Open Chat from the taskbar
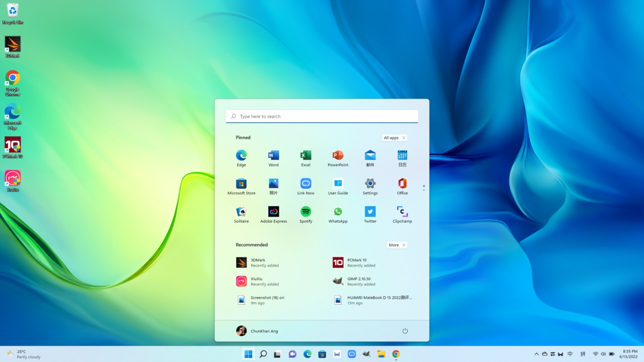The width and height of the screenshot is (644, 362). [292, 354]
